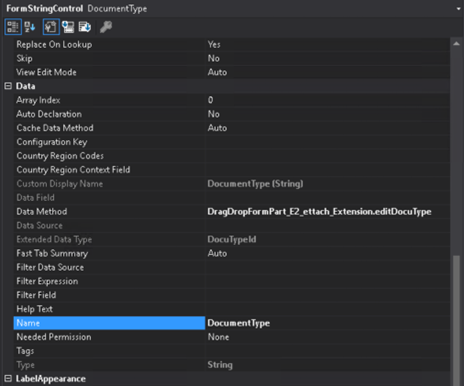Image resolution: width=464 pixels, height=386 pixels.
Task: Collapse the Data category
Action: tap(8, 86)
